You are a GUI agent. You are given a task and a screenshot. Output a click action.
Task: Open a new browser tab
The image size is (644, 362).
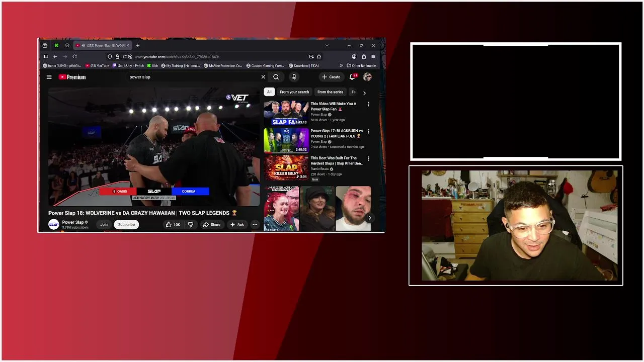137,45
